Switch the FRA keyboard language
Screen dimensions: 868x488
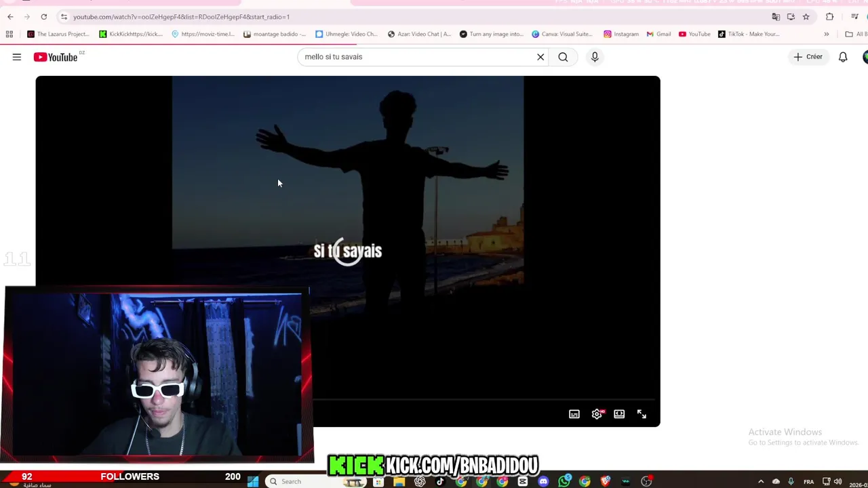tap(808, 482)
